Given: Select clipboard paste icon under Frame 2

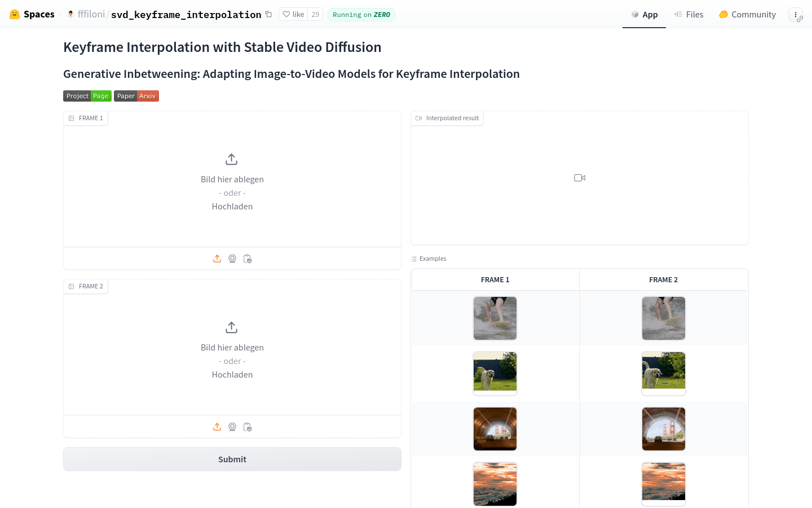Looking at the screenshot, I should click(x=248, y=427).
